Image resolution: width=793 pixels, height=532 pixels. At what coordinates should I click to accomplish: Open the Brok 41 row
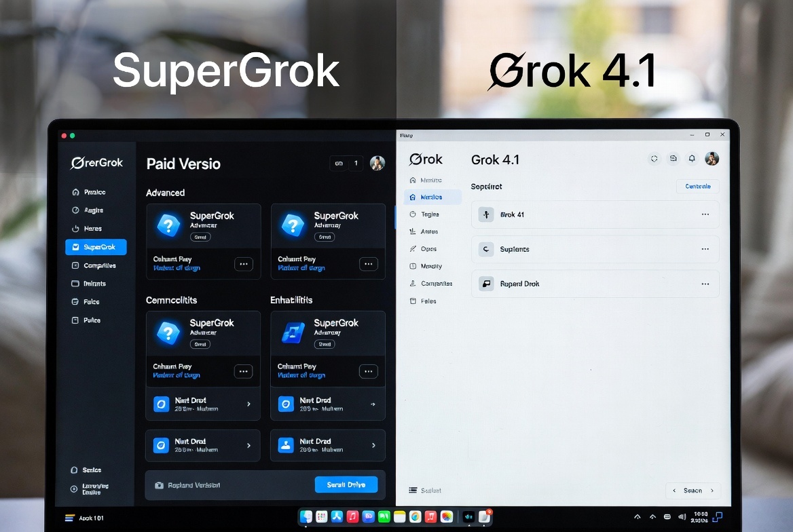click(x=595, y=214)
